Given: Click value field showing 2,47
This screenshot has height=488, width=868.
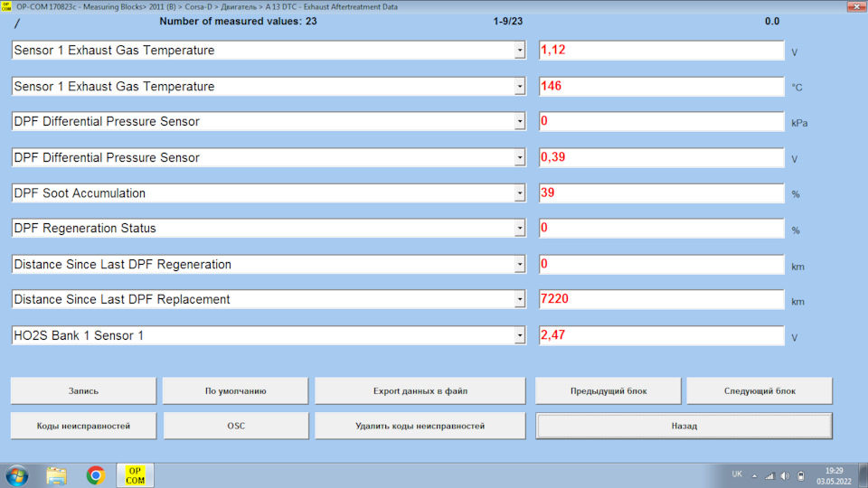Looking at the screenshot, I should click(x=662, y=335).
